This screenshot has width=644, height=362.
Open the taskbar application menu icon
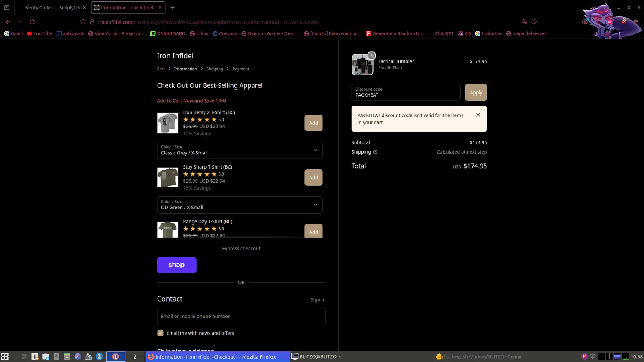5,356
